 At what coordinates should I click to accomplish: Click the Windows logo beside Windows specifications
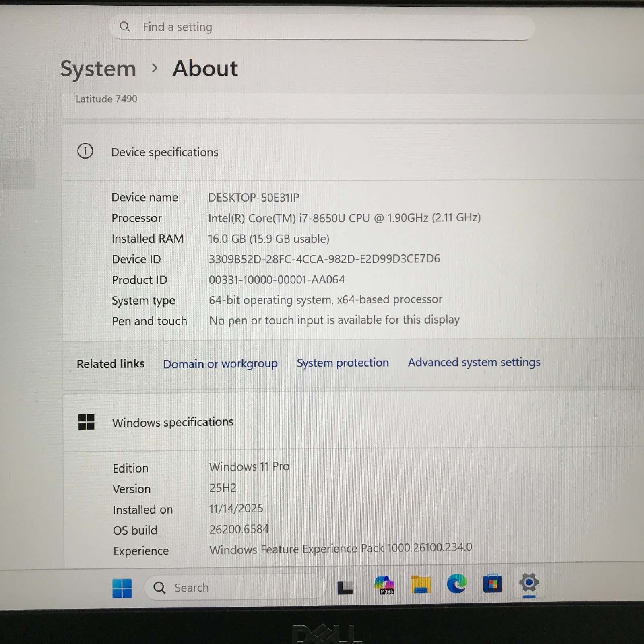[86, 422]
